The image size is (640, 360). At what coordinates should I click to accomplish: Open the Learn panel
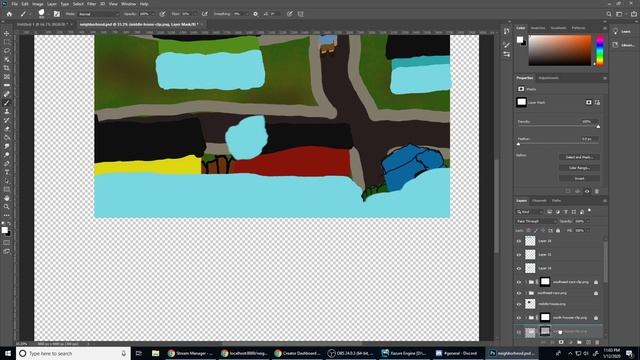622,31
